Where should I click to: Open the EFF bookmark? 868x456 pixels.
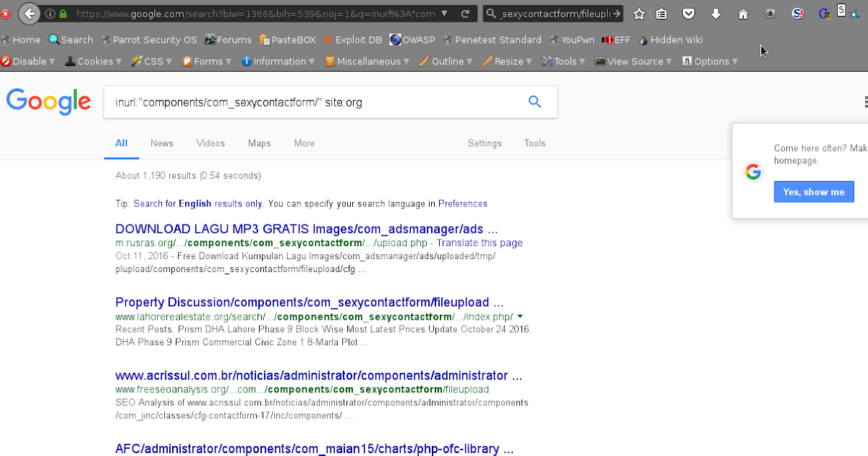pos(616,40)
